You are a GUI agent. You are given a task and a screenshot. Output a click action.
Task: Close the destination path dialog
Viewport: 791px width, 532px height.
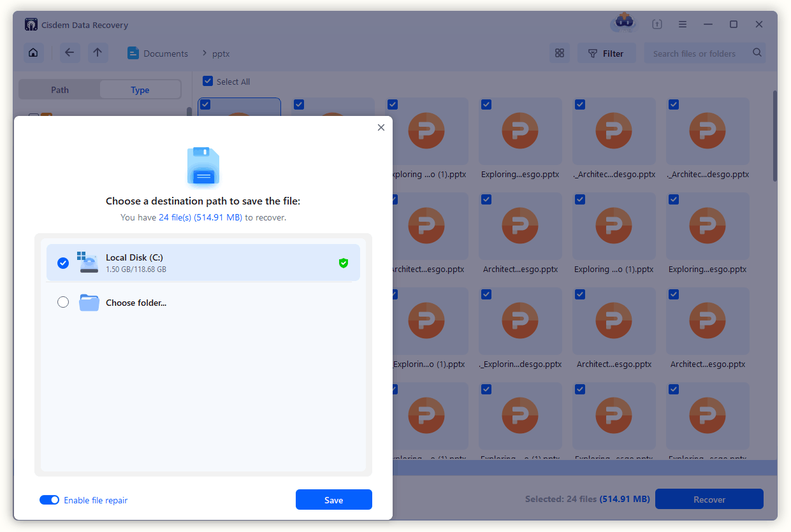click(381, 127)
